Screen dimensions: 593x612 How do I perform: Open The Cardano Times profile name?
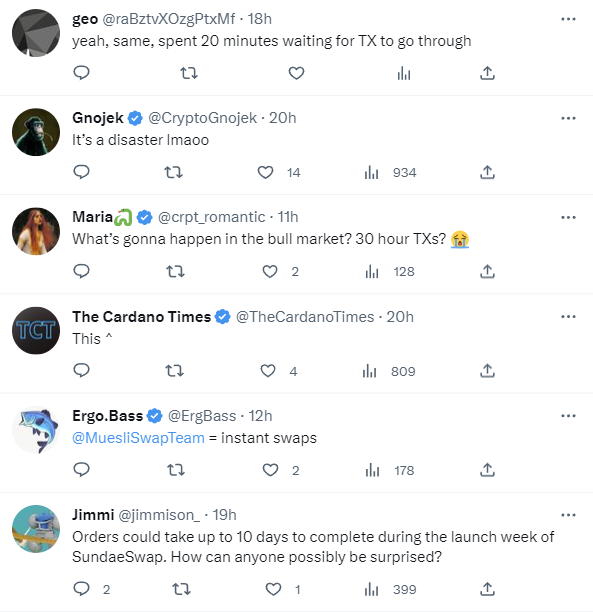141,317
